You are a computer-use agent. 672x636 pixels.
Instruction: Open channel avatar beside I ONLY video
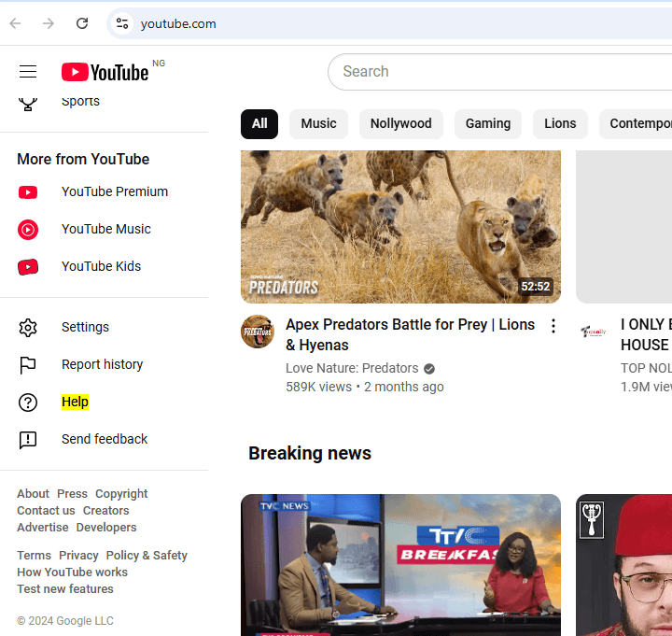pos(594,332)
